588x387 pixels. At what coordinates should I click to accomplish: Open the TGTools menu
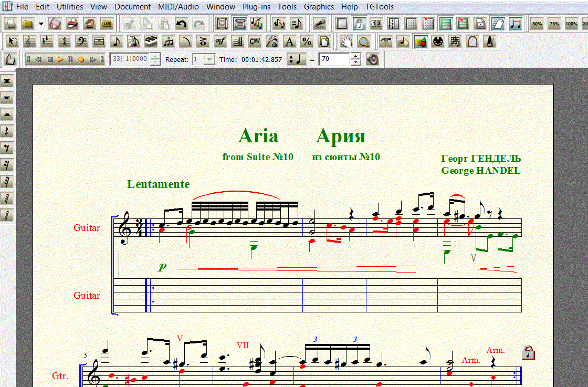click(x=380, y=7)
